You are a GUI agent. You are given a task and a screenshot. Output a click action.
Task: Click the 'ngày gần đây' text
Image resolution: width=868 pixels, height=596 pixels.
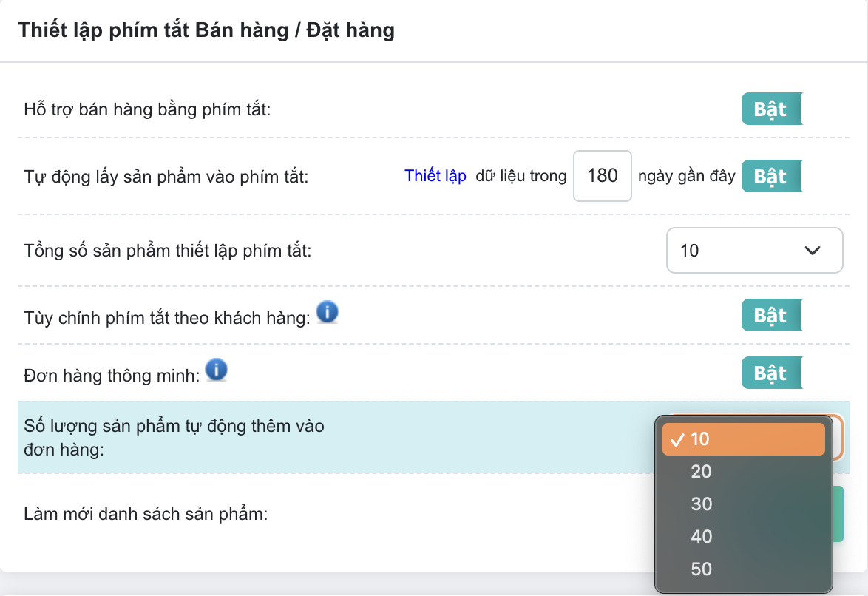coord(686,176)
